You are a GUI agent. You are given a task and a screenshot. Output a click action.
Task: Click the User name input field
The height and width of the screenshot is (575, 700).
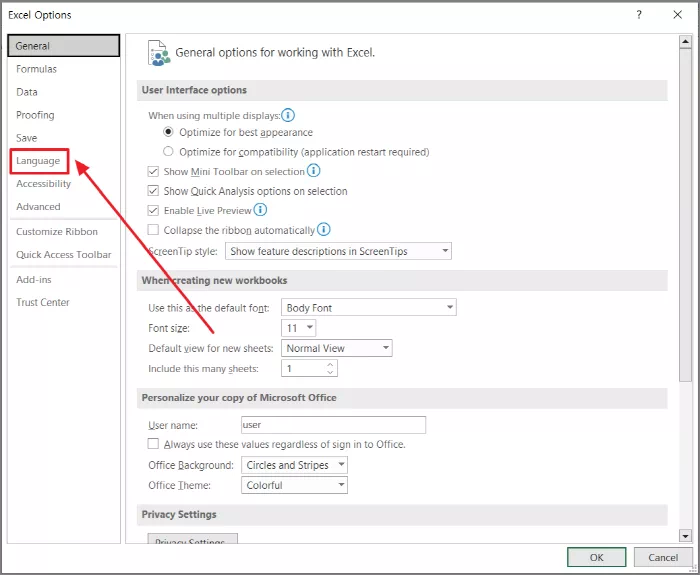point(333,425)
